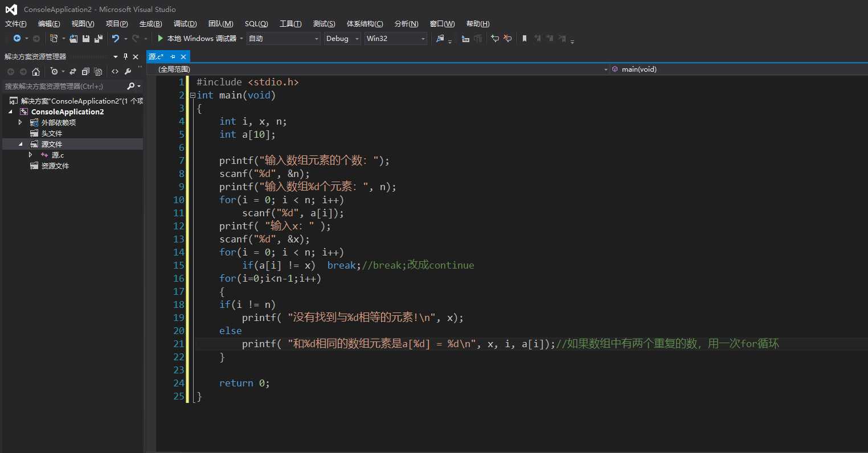Open the SQL(Q) menu
Screen dimensions: 868x453
tap(256, 23)
